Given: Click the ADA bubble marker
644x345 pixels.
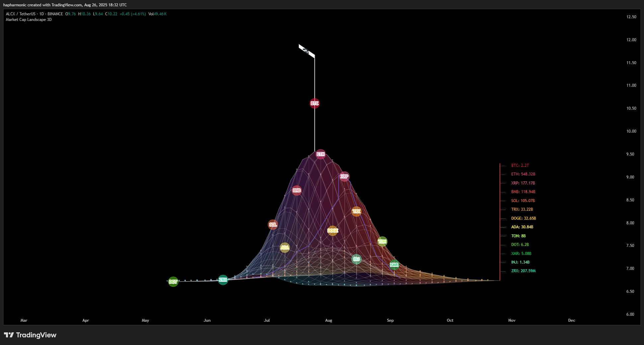Looking at the screenshot, I should (285, 248).
